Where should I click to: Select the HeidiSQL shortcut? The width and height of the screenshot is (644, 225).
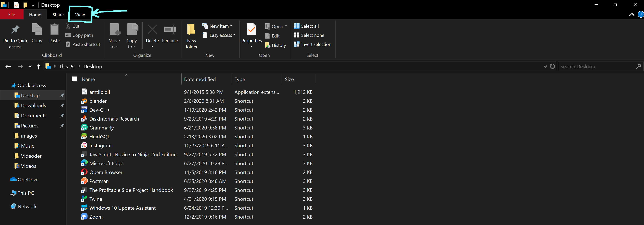click(x=100, y=137)
